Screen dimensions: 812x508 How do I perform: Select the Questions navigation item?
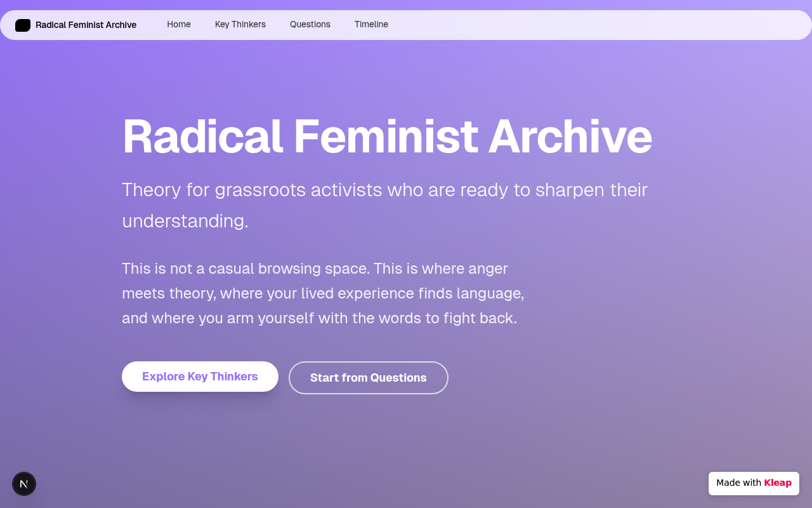pos(310,25)
